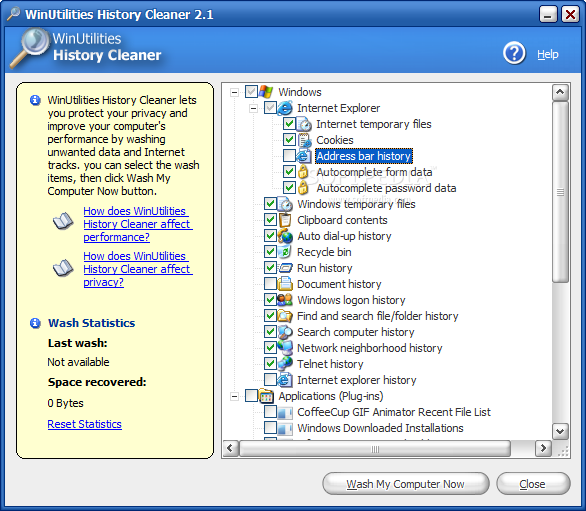Enable the Document history checkbox
The image size is (586, 511).
(270, 283)
